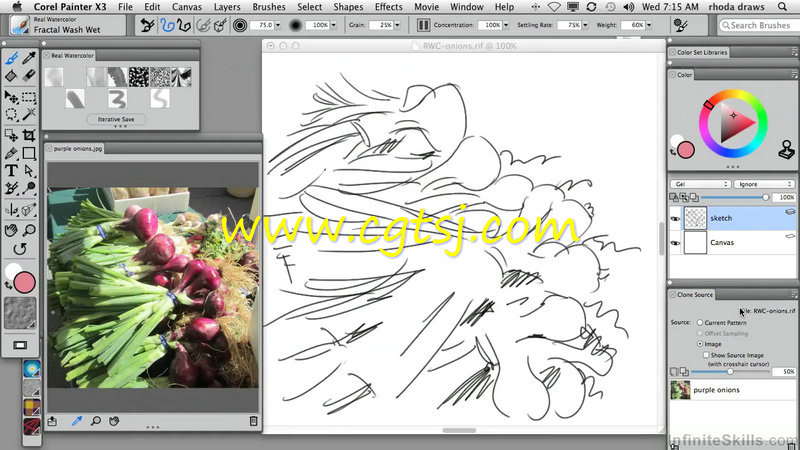
Task: Open brush size dropdown arrow
Action: coord(278,25)
